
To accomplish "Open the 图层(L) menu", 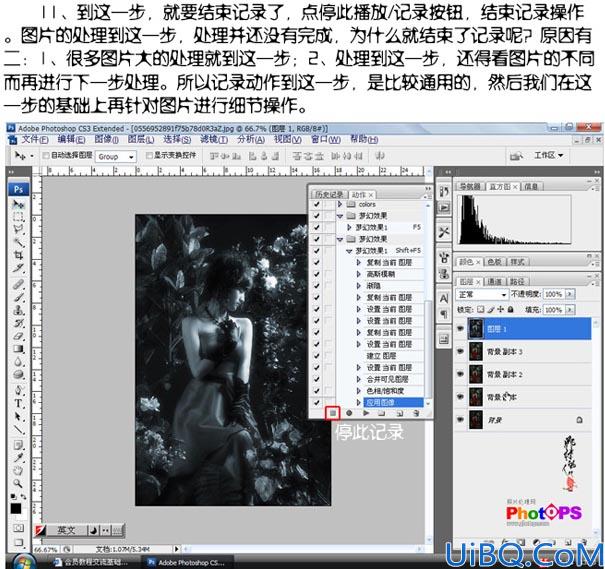I will [x=141, y=139].
